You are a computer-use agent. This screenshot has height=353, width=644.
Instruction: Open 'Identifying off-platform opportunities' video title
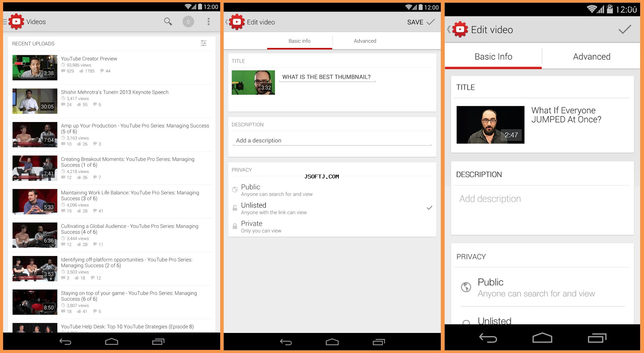pos(126,263)
